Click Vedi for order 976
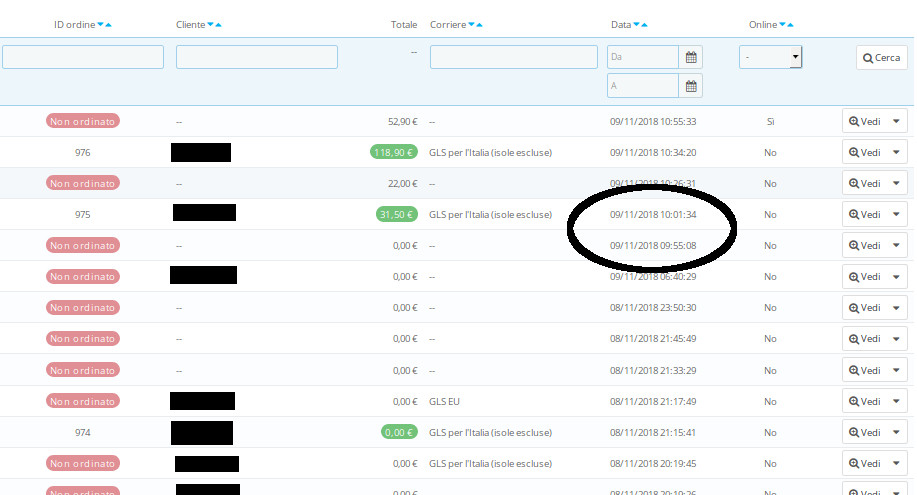Viewport: 917px width, 495px height. (x=864, y=152)
